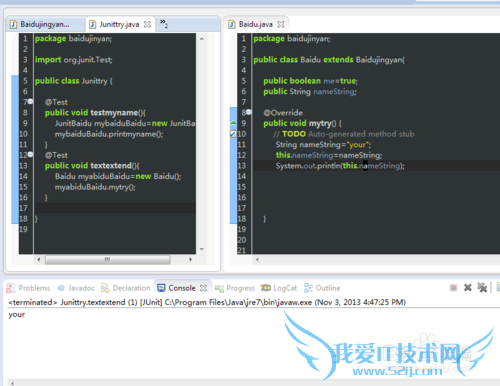Close the Baidu.java tab

(x=281, y=24)
